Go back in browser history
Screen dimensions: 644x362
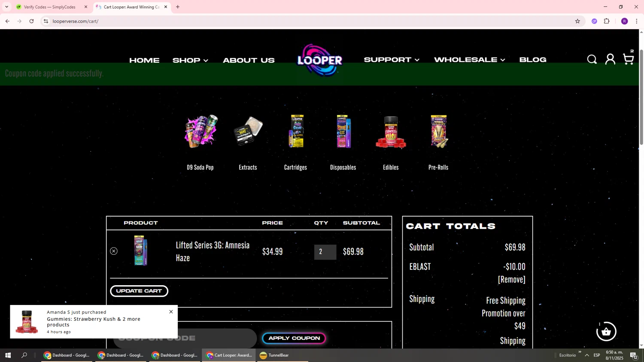(7, 21)
